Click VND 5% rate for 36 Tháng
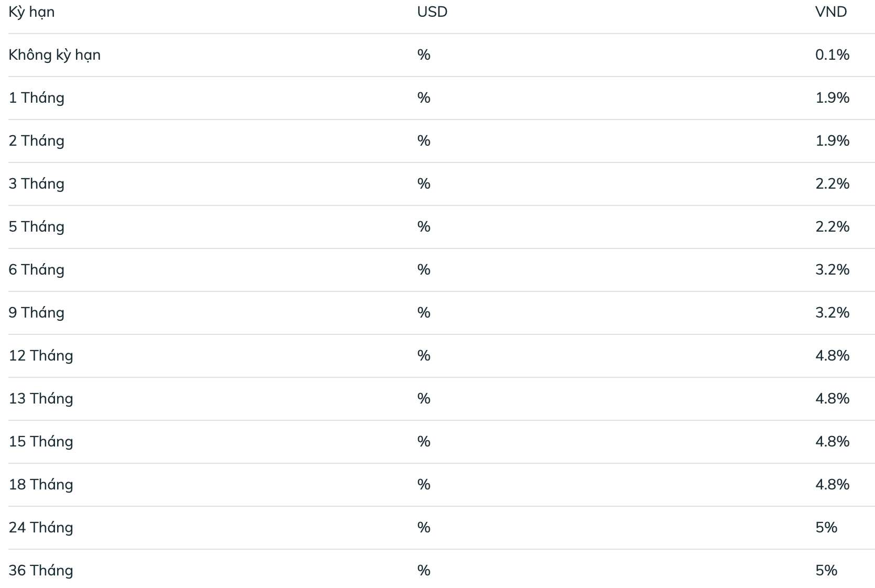The width and height of the screenshot is (875, 588). click(x=826, y=571)
